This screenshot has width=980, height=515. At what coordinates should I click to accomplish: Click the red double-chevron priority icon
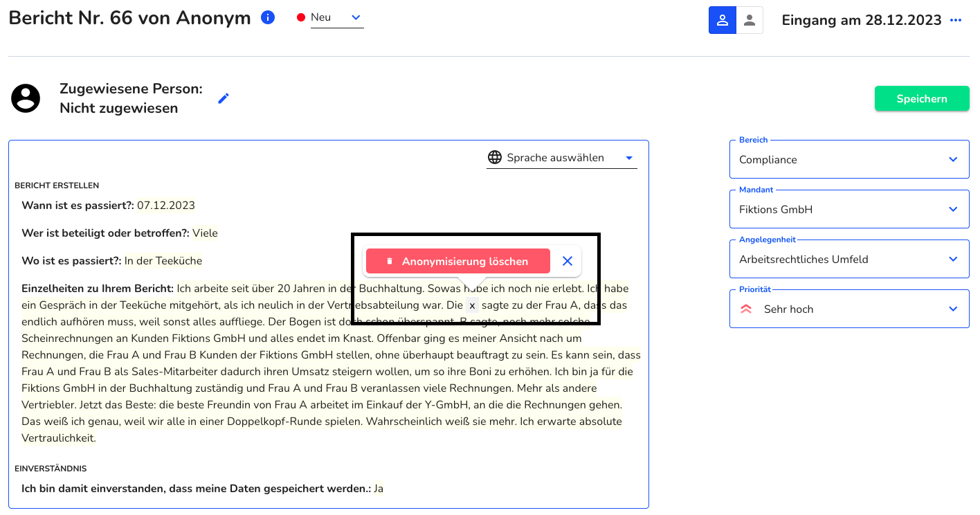click(746, 309)
